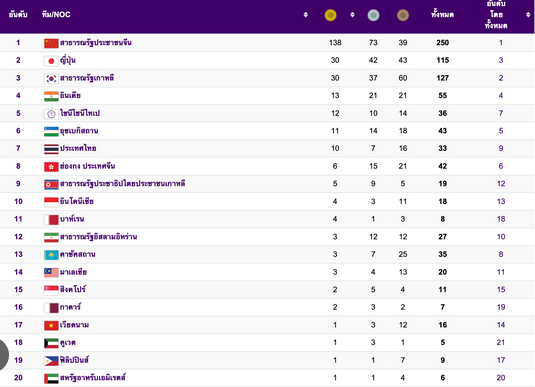
Task: Click the Philippines flag icon
Action: (x=51, y=360)
